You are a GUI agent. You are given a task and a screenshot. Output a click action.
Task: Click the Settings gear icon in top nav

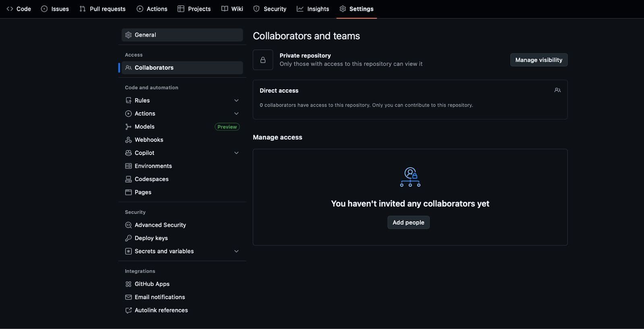click(x=343, y=9)
